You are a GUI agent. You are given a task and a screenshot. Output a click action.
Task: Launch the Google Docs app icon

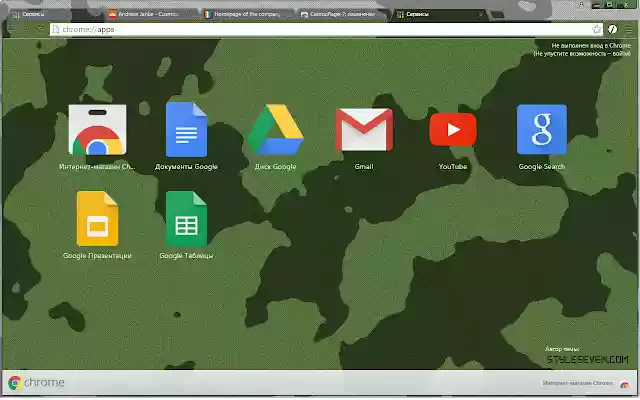pyautogui.click(x=187, y=130)
